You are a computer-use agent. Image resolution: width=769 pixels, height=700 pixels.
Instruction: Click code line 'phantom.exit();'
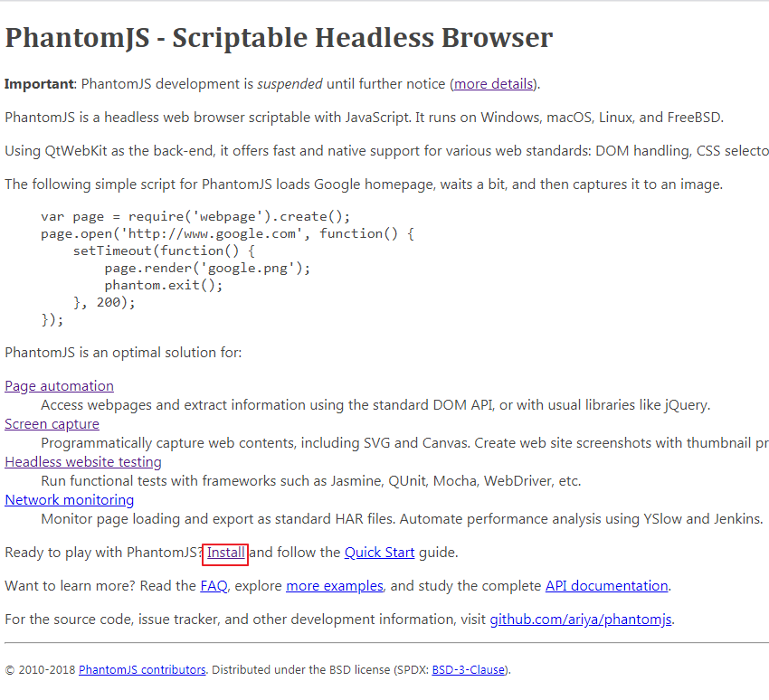(x=164, y=285)
